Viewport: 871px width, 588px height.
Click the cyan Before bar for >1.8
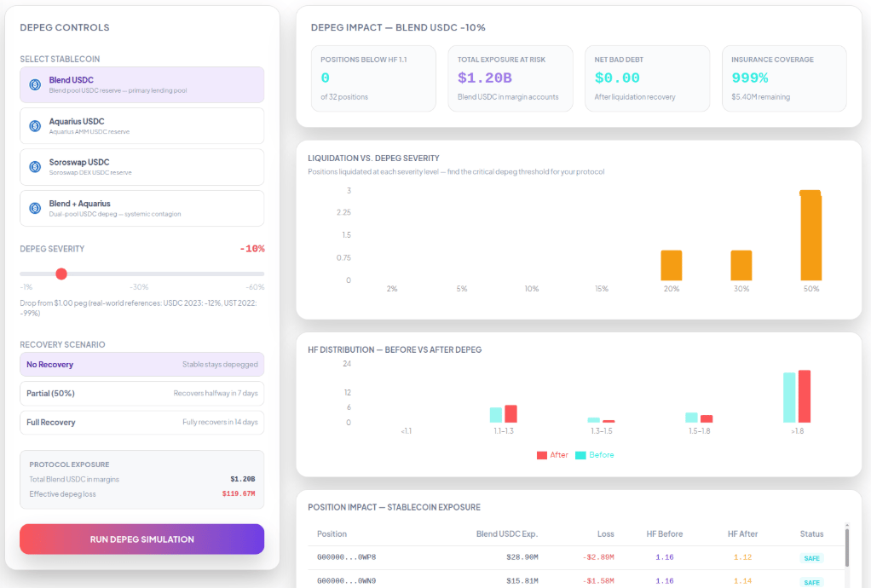coord(789,398)
